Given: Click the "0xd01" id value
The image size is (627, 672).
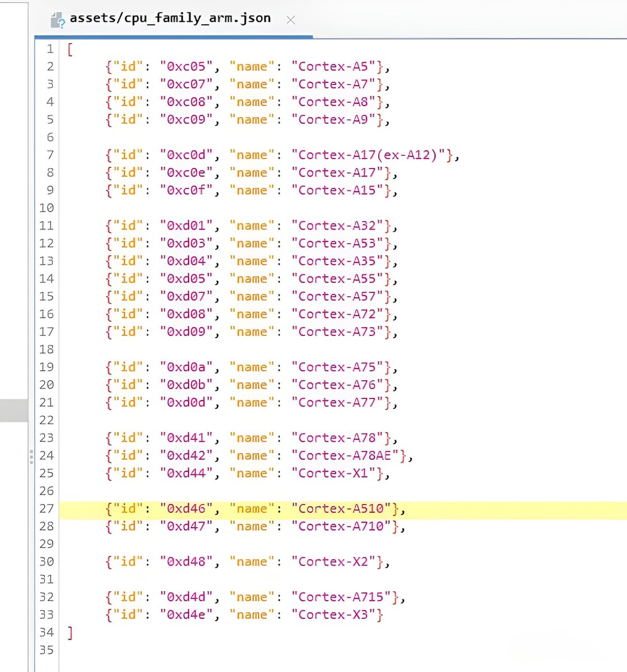Looking at the screenshot, I should (x=187, y=226).
